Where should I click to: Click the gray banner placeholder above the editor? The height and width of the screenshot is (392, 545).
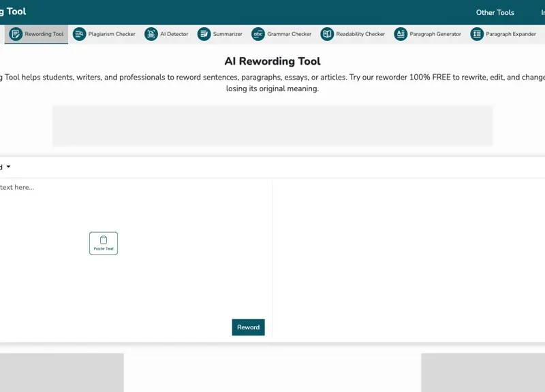272,125
